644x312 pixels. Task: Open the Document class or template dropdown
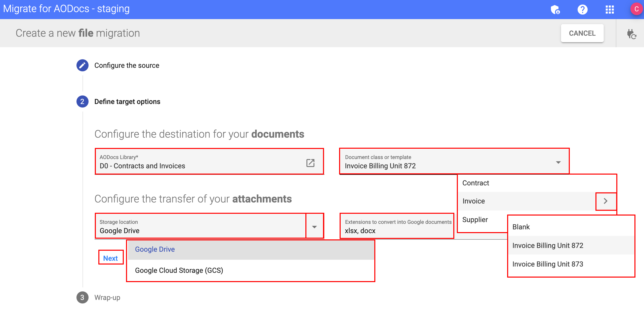coord(558,162)
